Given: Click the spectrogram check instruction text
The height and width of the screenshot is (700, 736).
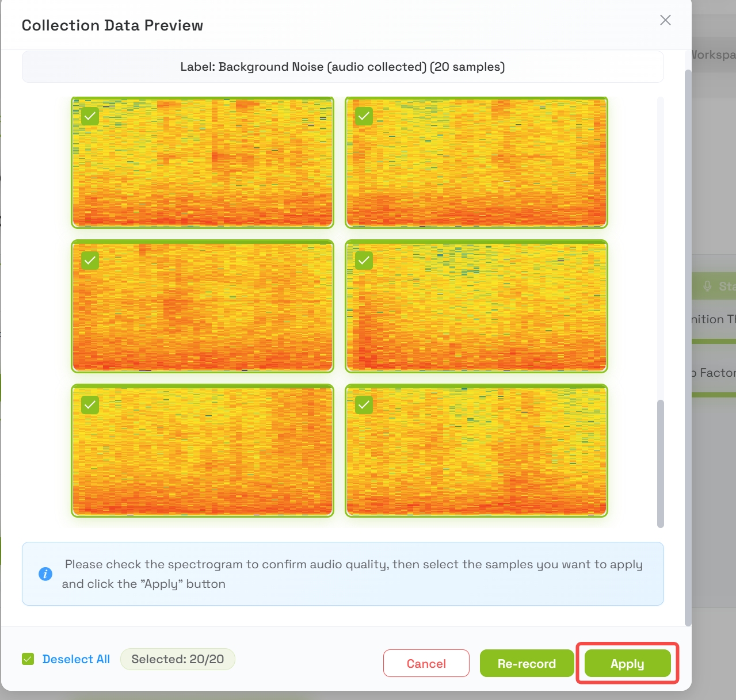Looking at the screenshot, I should click(x=352, y=574).
